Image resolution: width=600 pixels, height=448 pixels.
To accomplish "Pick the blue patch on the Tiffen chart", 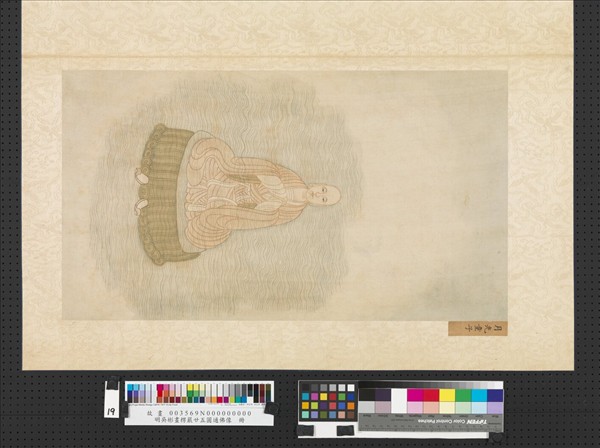I will click(x=495, y=395).
